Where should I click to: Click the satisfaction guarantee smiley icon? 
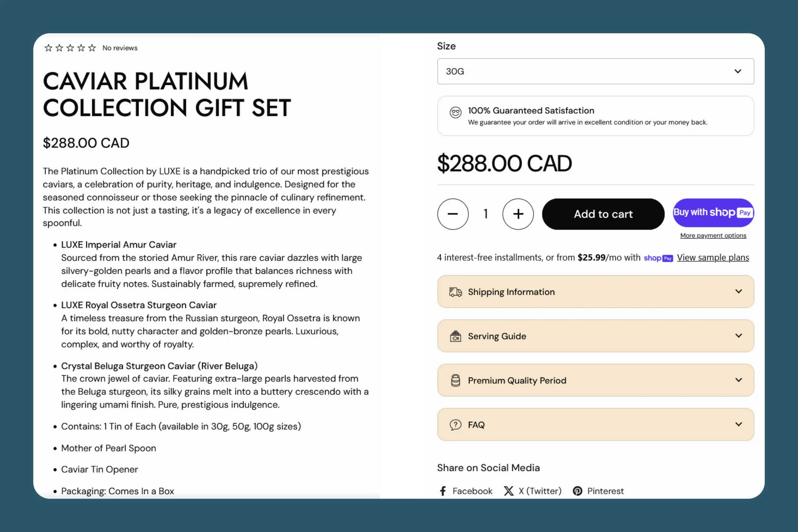[x=455, y=112]
